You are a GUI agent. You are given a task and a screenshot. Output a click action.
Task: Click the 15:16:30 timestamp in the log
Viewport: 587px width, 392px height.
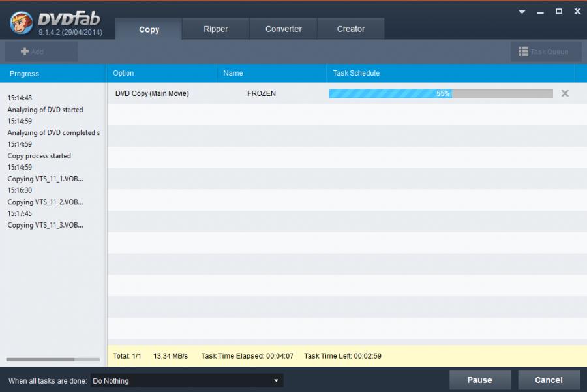[x=20, y=190]
